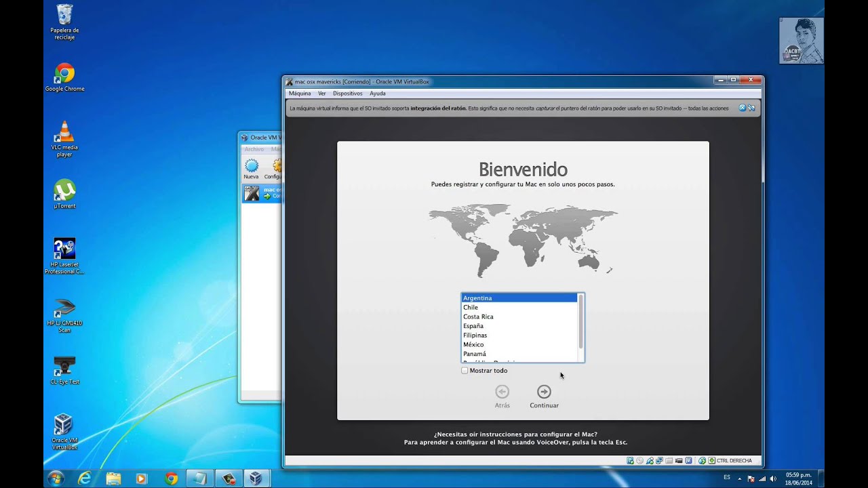This screenshot has height=488, width=868.
Task: Launch CL-Eye Test desktop icon
Action: click(64, 370)
